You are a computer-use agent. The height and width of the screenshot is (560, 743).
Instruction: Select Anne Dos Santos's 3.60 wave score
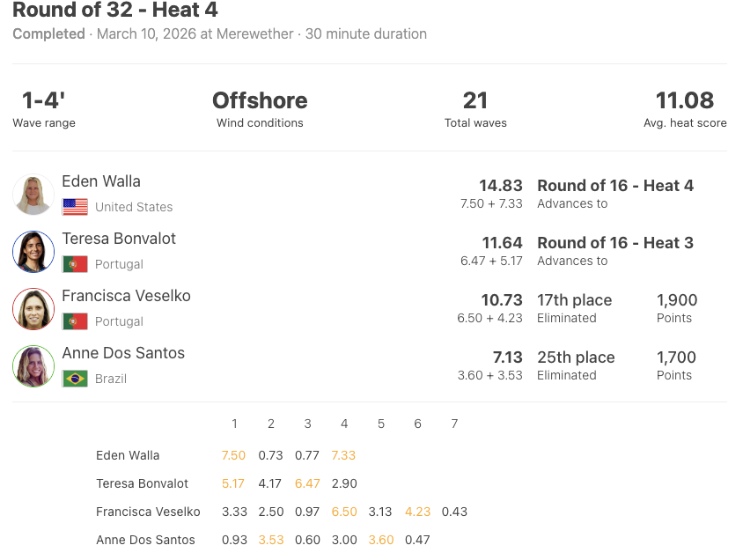tap(380, 540)
